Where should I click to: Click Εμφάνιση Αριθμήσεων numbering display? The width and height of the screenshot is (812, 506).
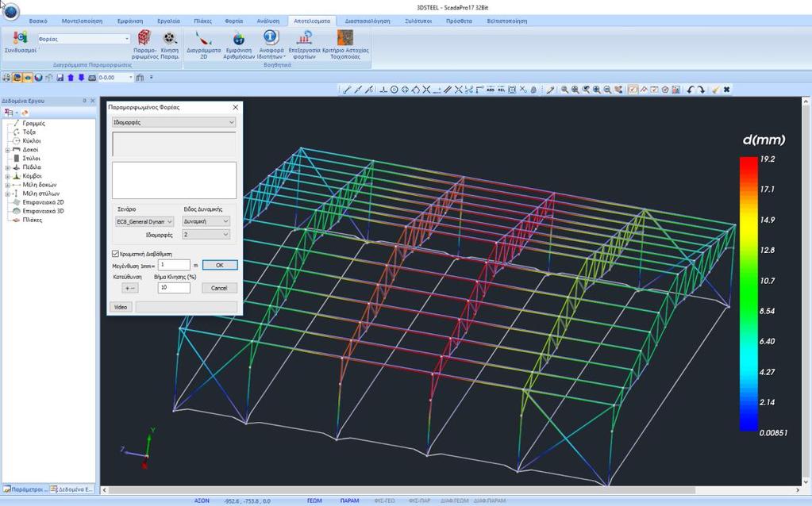[x=239, y=44]
